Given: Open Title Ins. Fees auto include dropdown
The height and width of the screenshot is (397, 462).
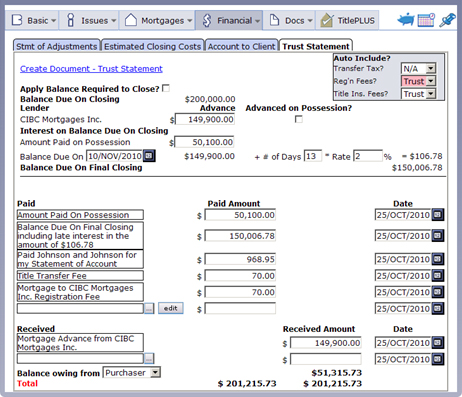Looking at the screenshot, I should click(x=418, y=94).
